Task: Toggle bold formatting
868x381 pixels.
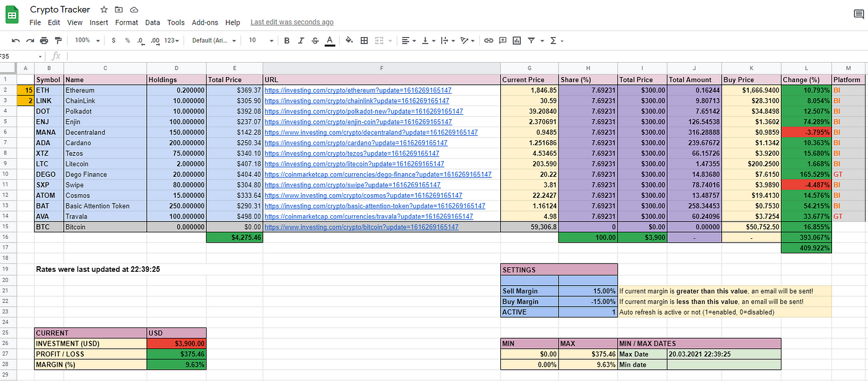Action: (286, 40)
